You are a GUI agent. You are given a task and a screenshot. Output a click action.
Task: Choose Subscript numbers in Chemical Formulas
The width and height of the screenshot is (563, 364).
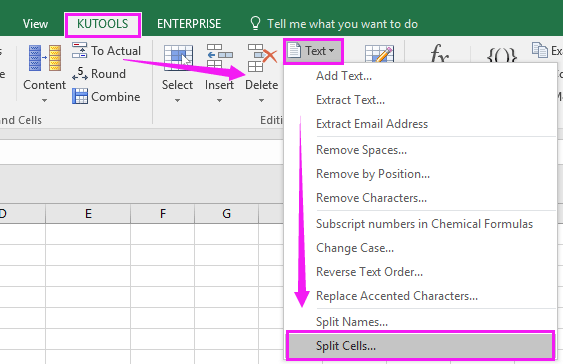tap(419, 224)
